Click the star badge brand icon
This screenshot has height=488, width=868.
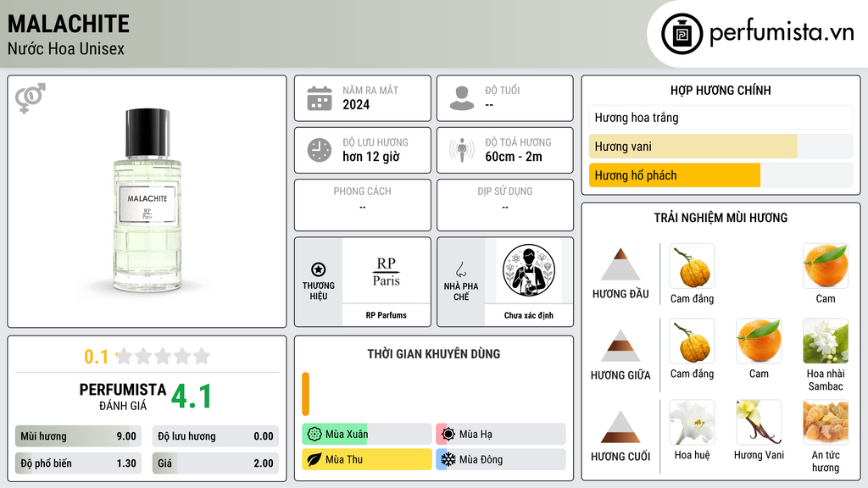(x=319, y=269)
